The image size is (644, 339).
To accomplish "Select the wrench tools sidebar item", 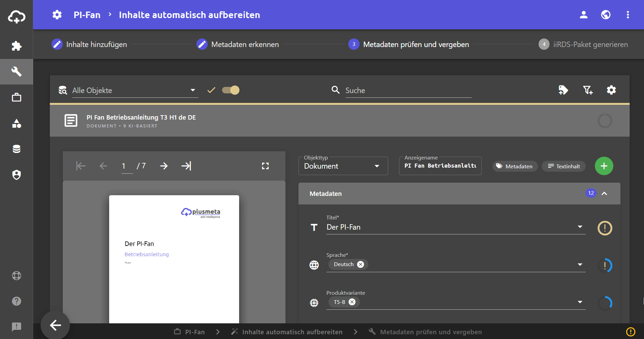I will [x=16, y=72].
